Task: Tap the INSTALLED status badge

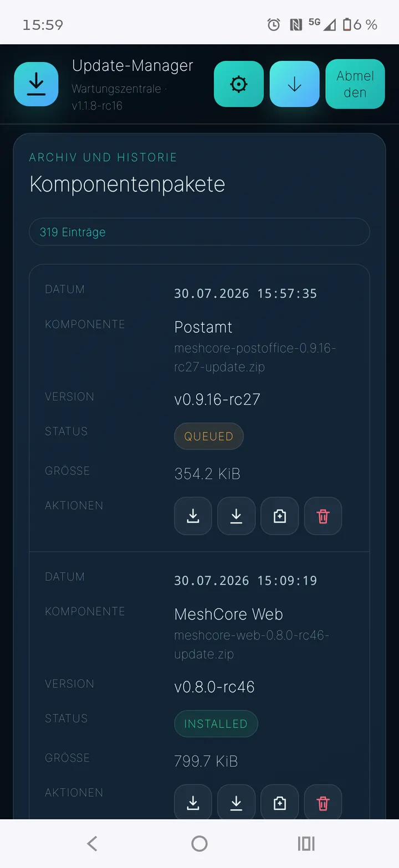Action: [216, 724]
